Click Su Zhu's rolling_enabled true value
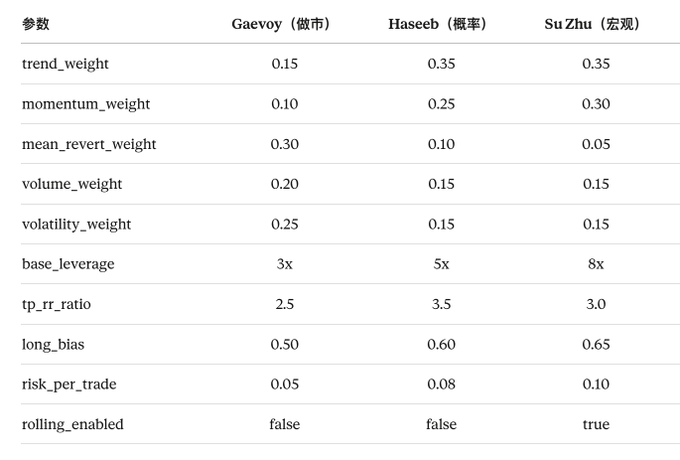Screen dimensions: 680x460 click(x=596, y=424)
